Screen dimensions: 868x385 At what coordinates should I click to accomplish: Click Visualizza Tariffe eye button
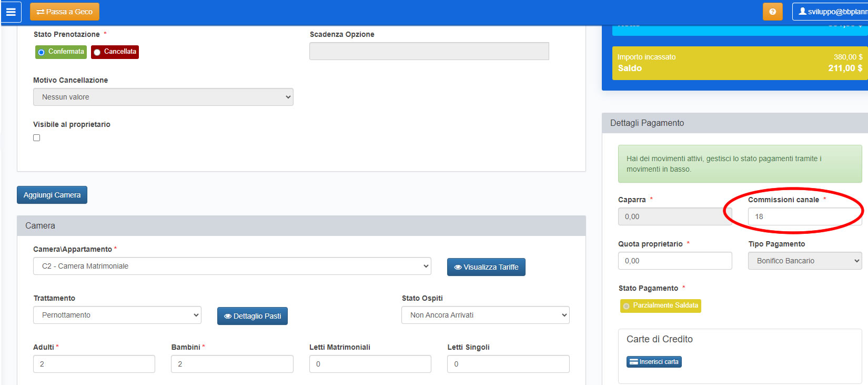(x=486, y=267)
